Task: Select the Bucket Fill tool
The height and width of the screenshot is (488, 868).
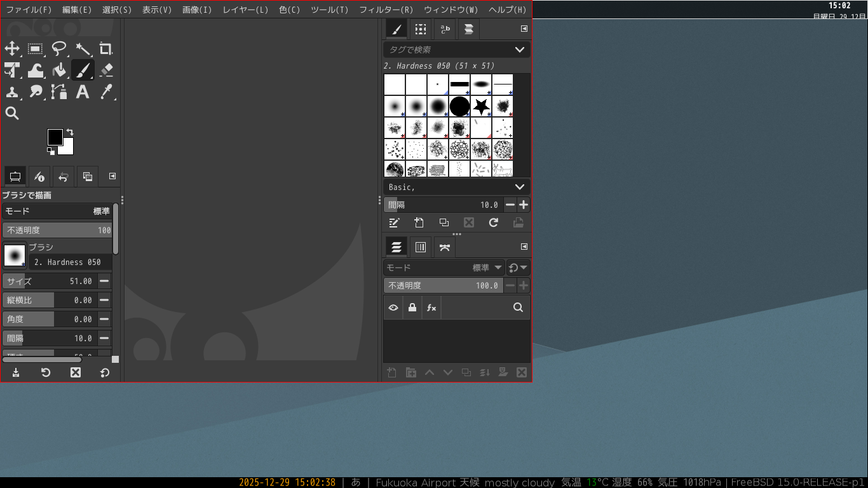Action: coord(58,71)
